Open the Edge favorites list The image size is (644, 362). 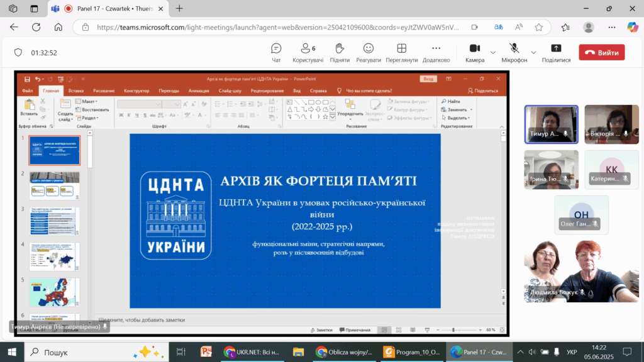coord(565,27)
